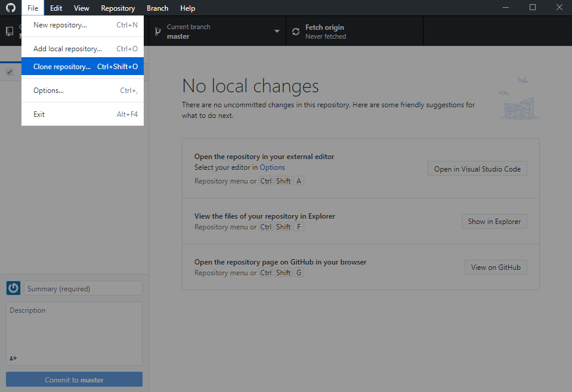
Task: Open Options... from the File menu
Action: (x=82, y=91)
